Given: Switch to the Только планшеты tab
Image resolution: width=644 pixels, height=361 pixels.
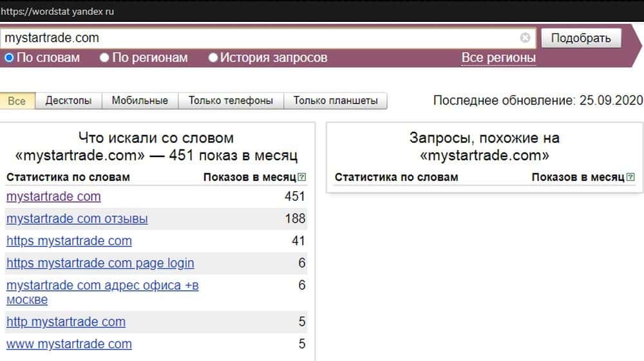Looking at the screenshot, I should point(335,101).
